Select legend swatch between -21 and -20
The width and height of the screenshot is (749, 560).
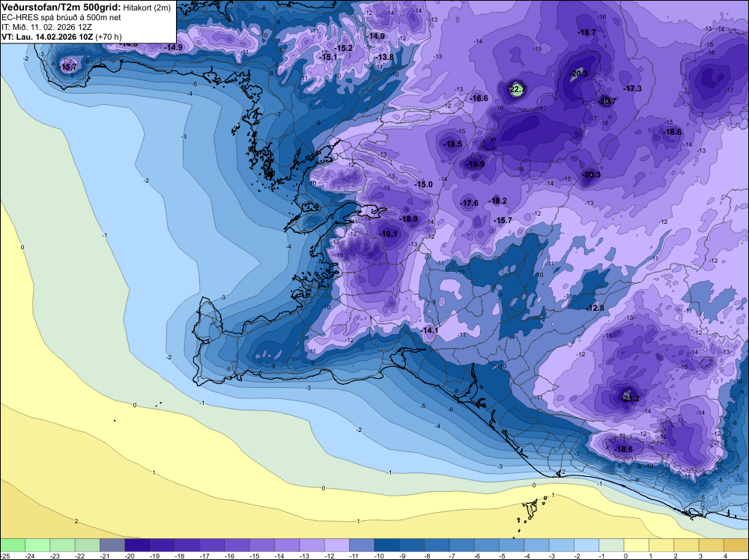point(112,545)
